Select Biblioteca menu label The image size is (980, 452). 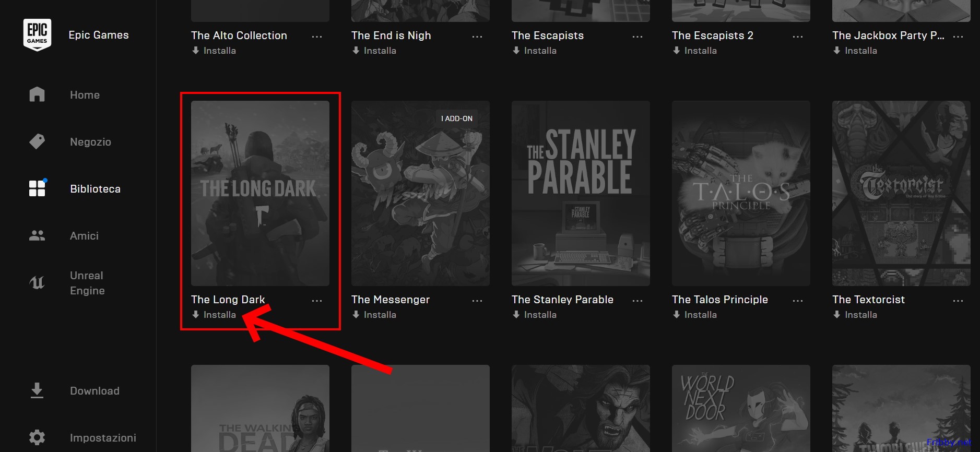pyautogui.click(x=96, y=189)
